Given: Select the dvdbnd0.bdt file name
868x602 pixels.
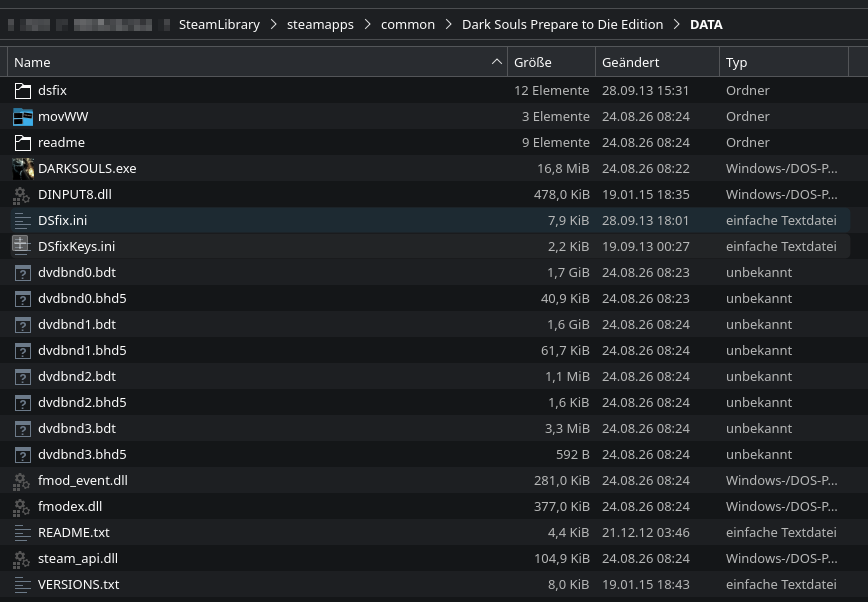Looking at the screenshot, I should click(x=77, y=272).
